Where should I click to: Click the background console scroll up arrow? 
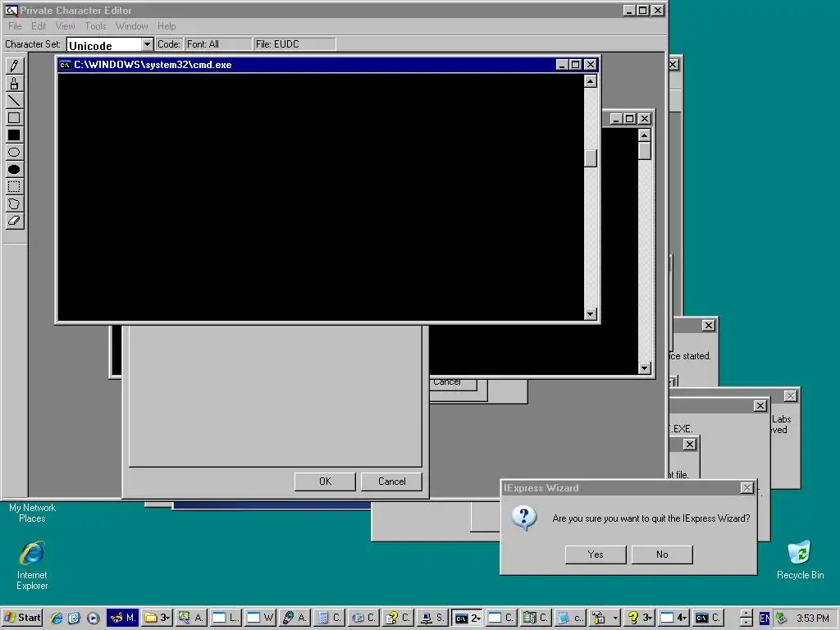click(645, 135)
